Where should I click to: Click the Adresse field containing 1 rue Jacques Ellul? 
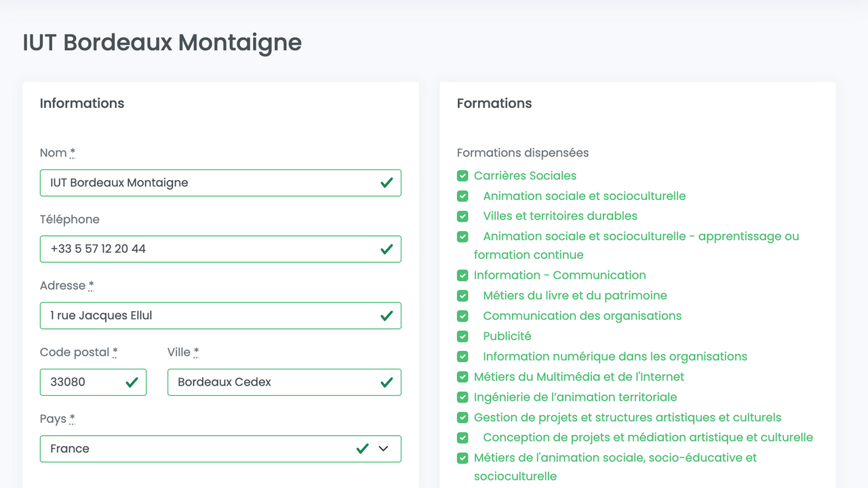click(203, 316)
